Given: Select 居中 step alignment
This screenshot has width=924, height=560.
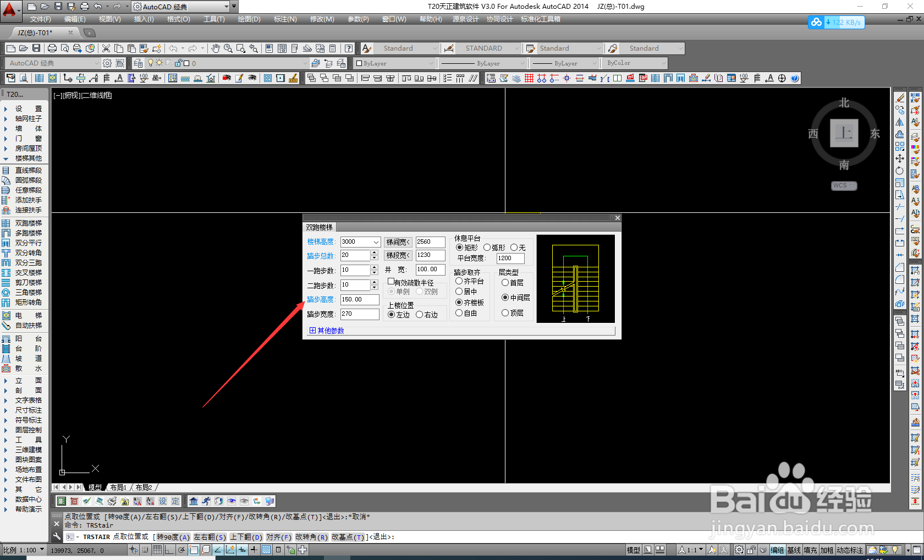Looking at the screenshot, I should tap(466, 292).
